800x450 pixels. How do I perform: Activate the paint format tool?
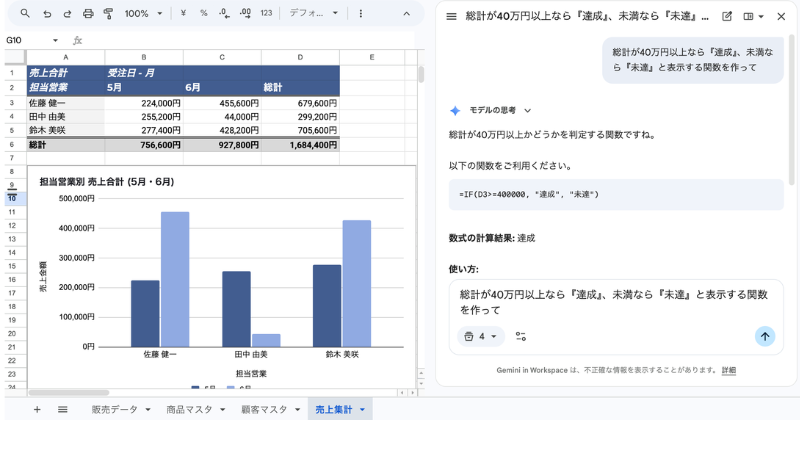[x=108, y=14]
